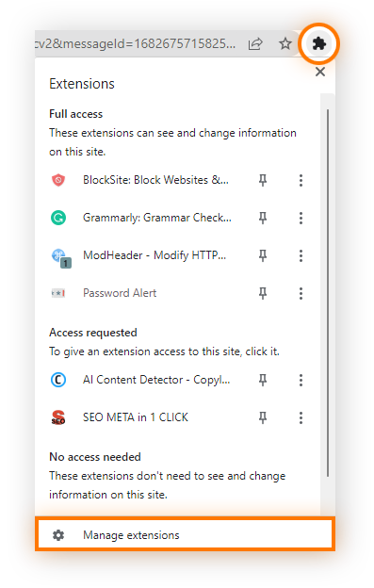Click the share page icon
This screenshot has width=374, height=588.
tap(255, 44)
